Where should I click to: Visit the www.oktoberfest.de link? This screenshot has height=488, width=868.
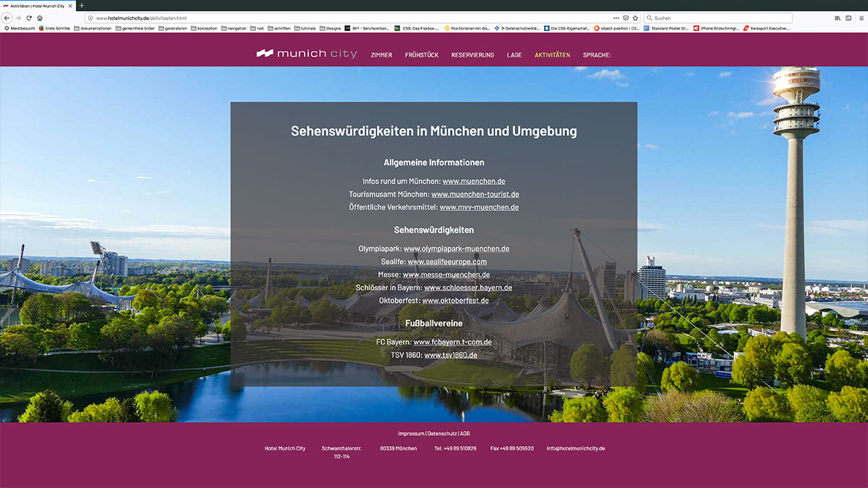[x=455, y=301]
